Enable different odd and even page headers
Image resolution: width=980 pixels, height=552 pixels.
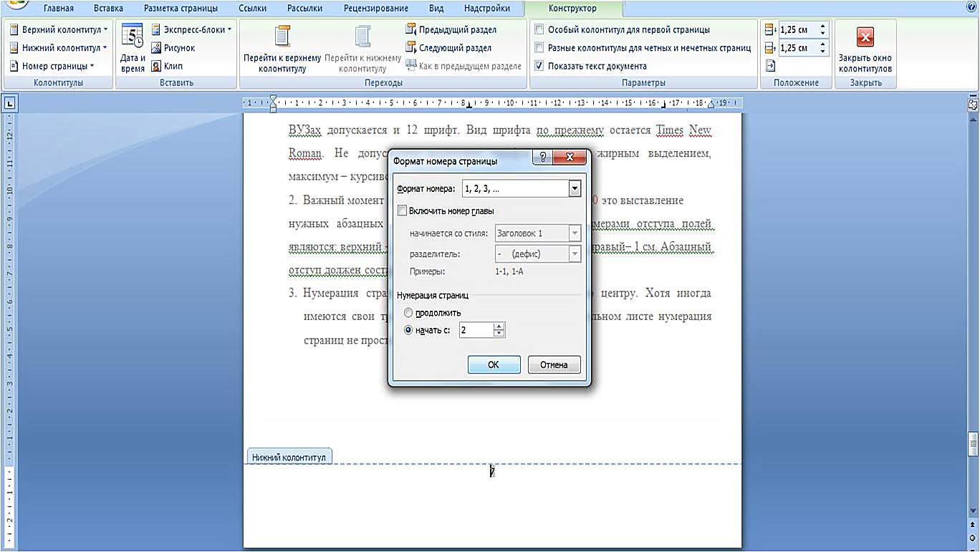643,48
